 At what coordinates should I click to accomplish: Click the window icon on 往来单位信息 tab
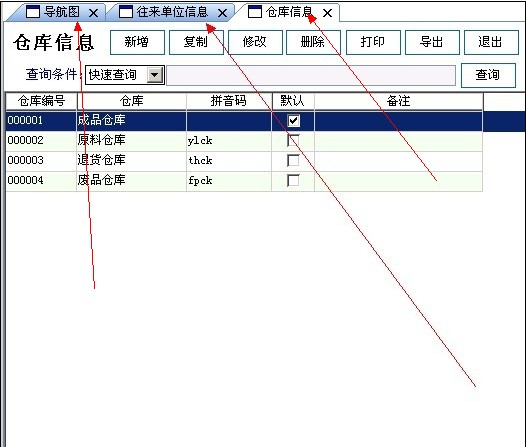(x=126, y=12)
